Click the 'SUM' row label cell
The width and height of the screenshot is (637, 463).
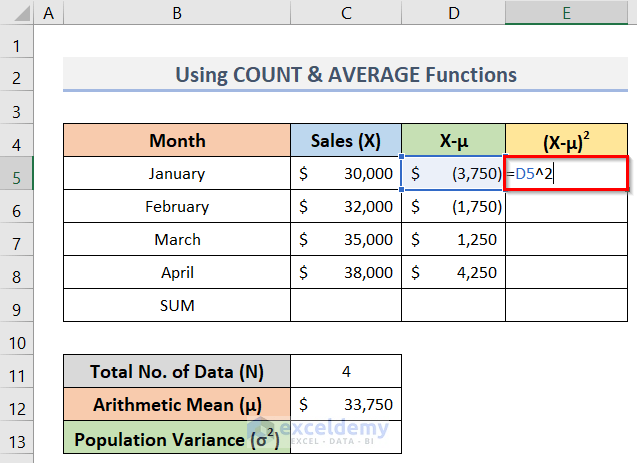pyautogui.click(x=177, y=305)
